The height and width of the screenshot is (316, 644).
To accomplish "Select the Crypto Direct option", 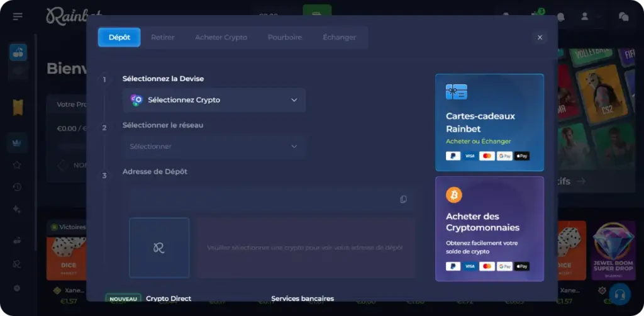I will point(169,298).
